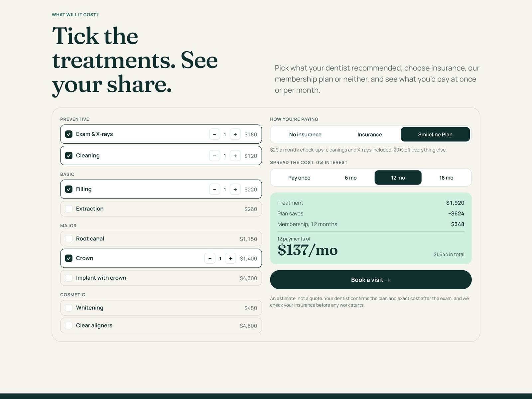Viewport: 532px width, 399px height.
Task: Select the 6 mo payment term
Action: pos(351,178)
